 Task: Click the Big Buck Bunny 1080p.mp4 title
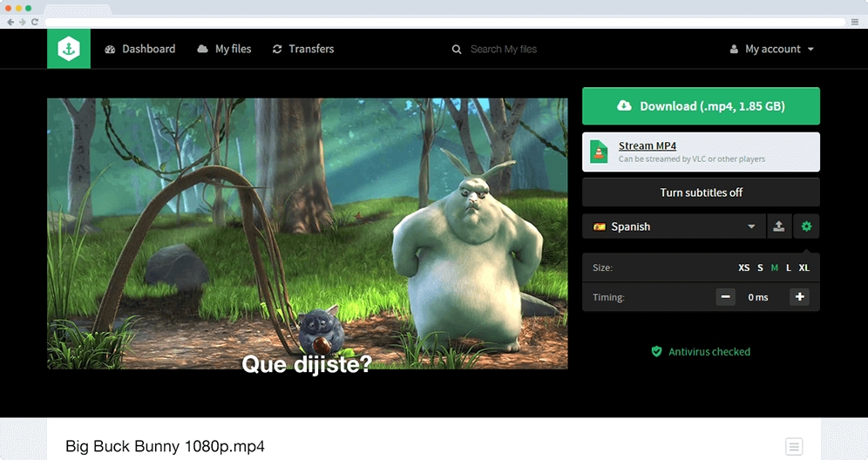(165, 446)
